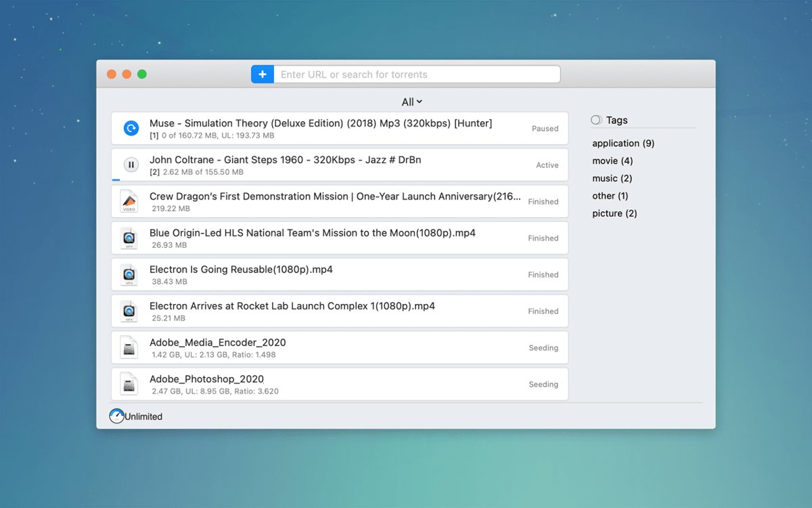The width and height of the screenshot is (812, 508).
Task: Click the Crew Dragon video file icon
Action: pyautogui.click(x=129, y=201)
